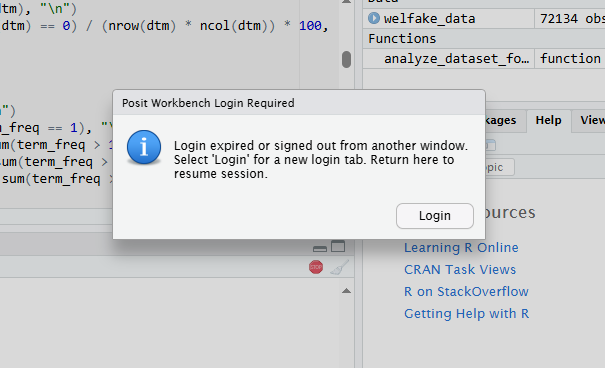The height and width of the screenshot is (368, 605).
Task: Click the red STOP interrupt icon
Action: (x=316, y=267)
